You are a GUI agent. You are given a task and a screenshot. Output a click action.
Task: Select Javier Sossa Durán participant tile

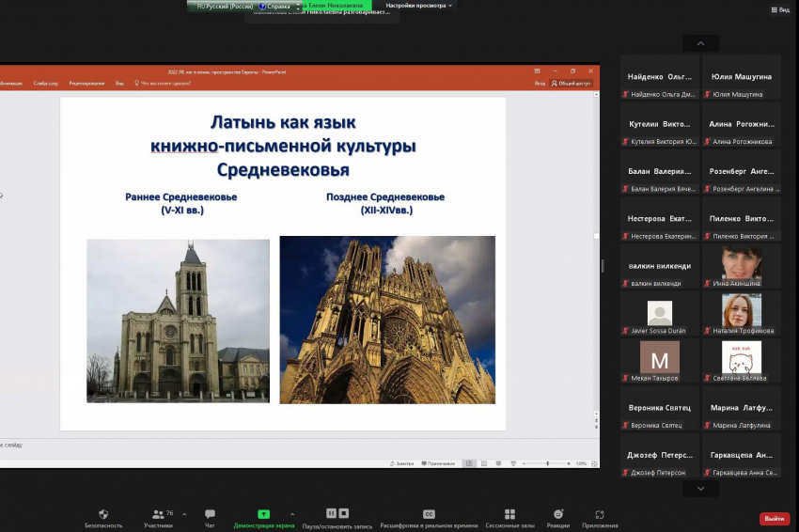tap(660, 313)
